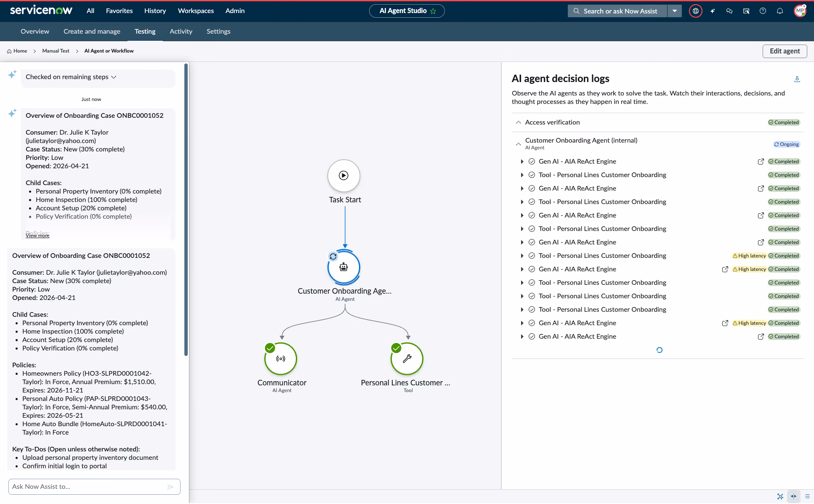Screen dimensions: 814x504
Task: Open external link on first Gen AI row
Action: [x=761, y=162]
